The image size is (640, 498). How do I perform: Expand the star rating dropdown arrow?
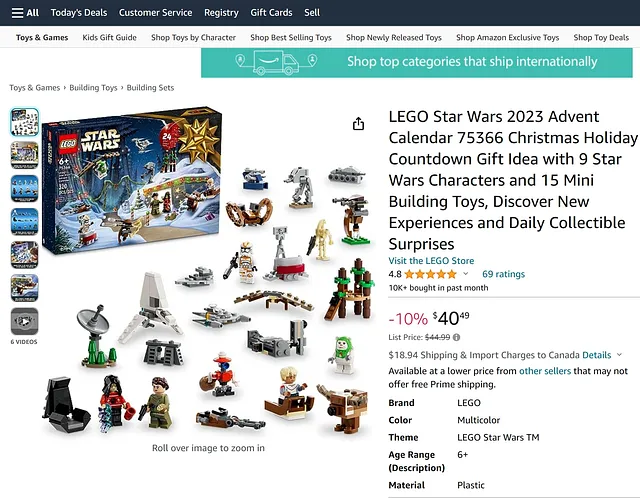[466, 274]
